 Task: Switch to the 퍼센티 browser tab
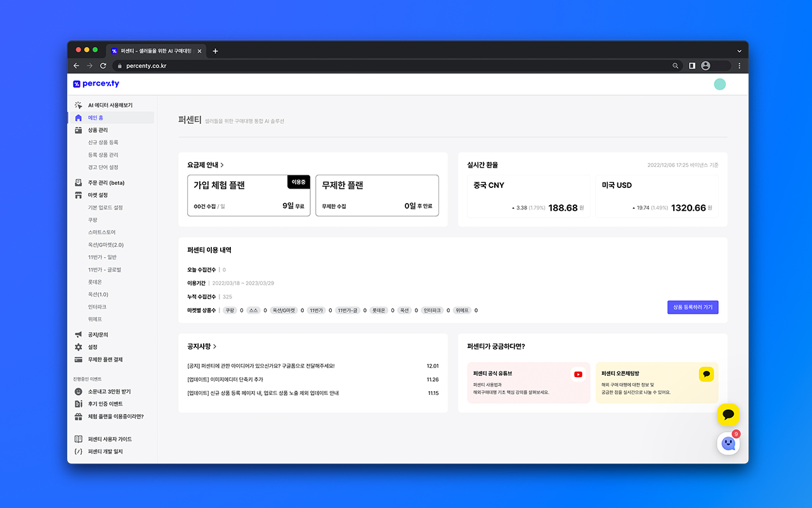(x=154, y=51)
